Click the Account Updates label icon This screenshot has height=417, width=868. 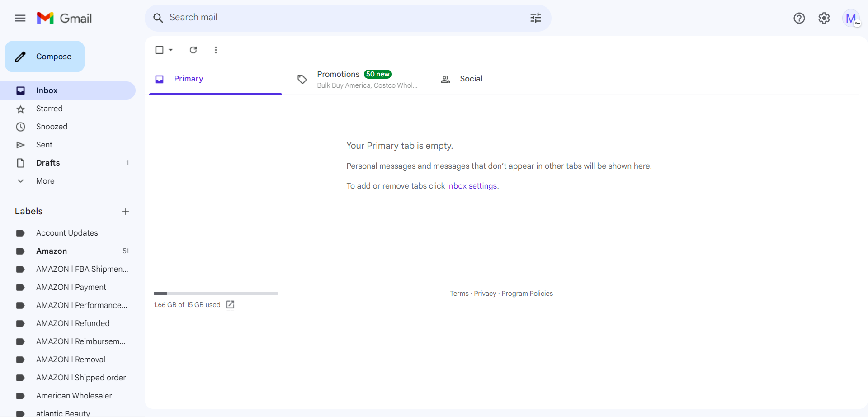(20, 233)
